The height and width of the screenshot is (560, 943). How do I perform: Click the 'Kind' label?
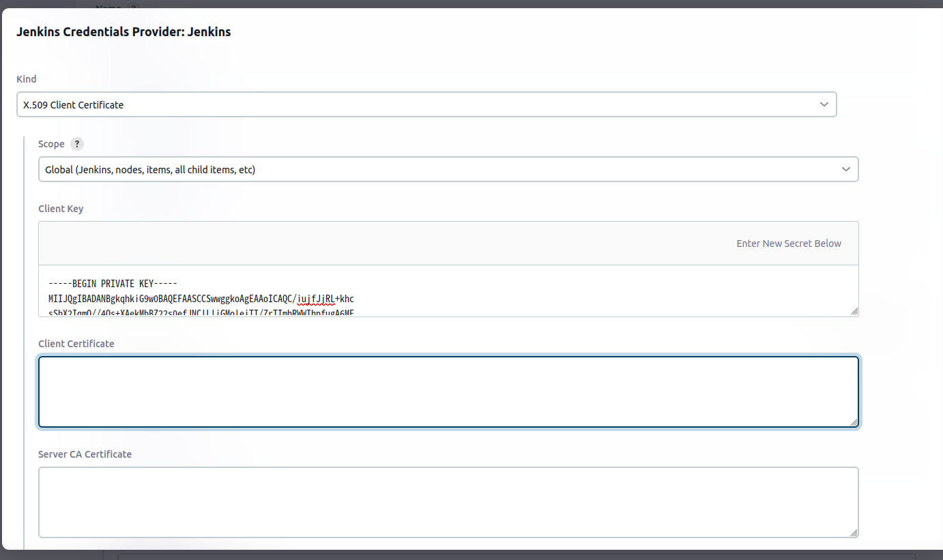27,79
